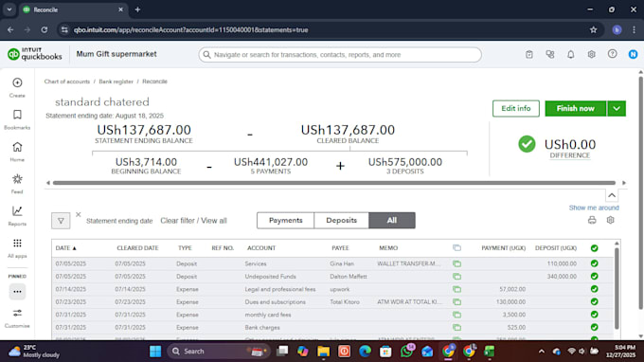The image size is (644, 362).
Task: Bookmark this page with the star icon
Action: tap(593, 29)
